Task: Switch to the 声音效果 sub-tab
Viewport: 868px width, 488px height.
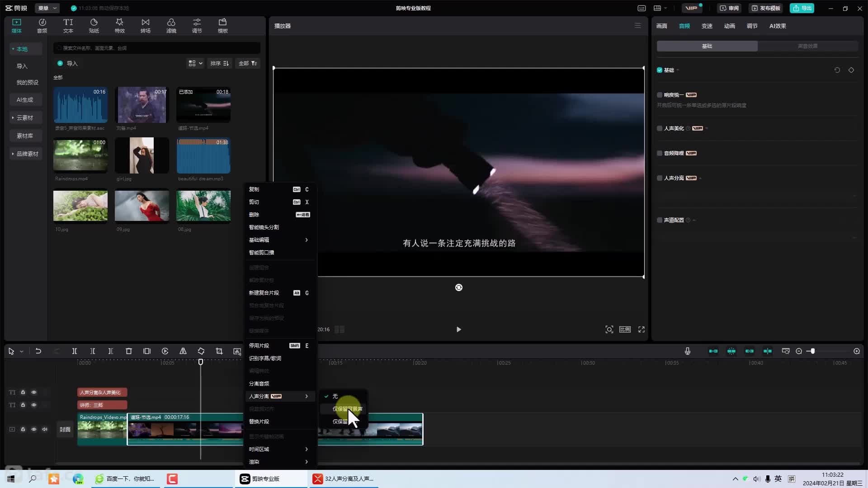Action: point(807,46)
